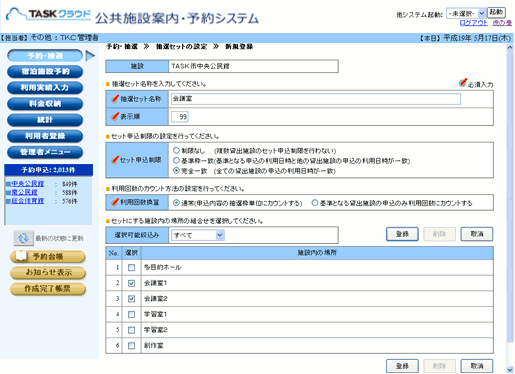The height and width of the screenshot is (374, 515).
Task: Open the 宿泊施設予約 menu
Action: 45,72
